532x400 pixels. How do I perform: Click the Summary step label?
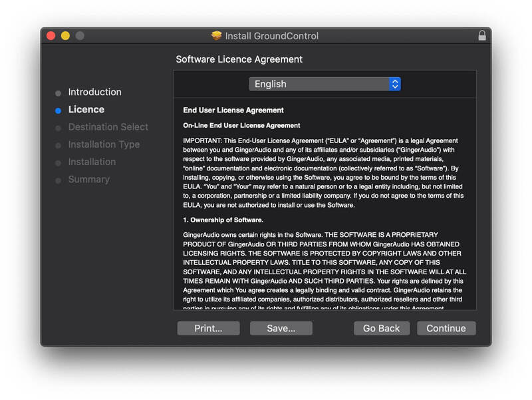point(89,179)
